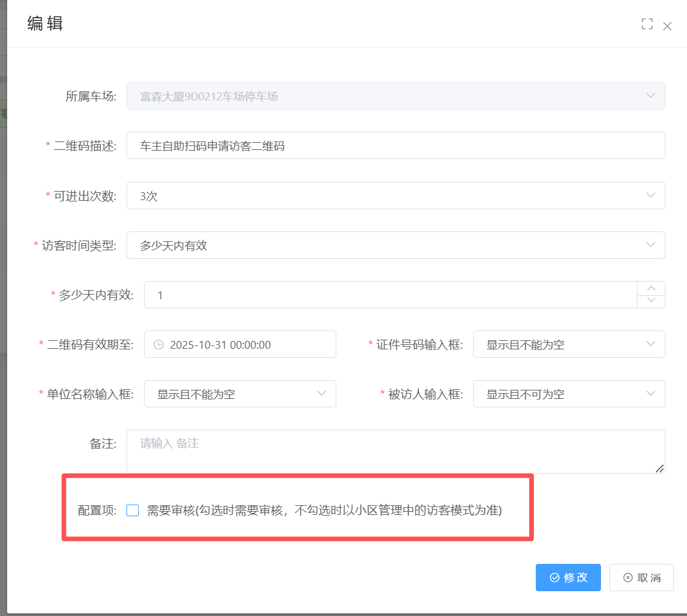Open the 所属车场 dropdown
This screenshot has width=687, height=616.
(x=396, y=96)
